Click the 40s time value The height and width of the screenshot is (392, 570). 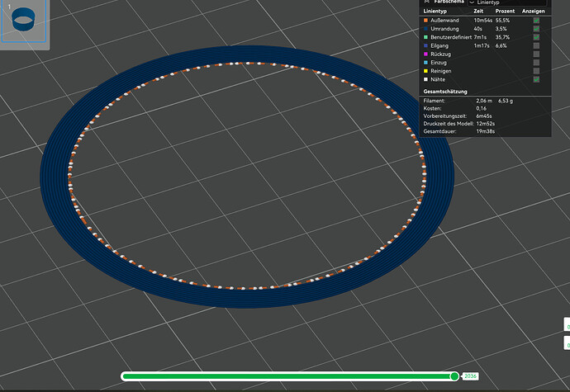pos(477,29)
